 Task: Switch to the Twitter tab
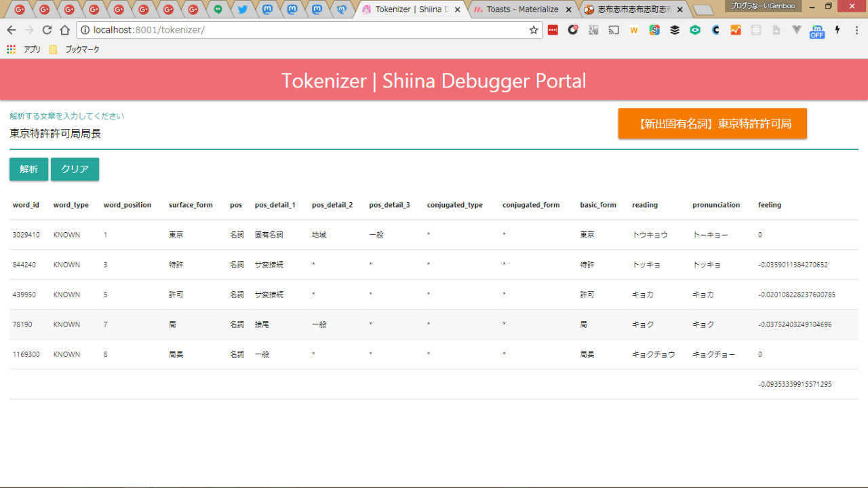[x=242, y=10]
